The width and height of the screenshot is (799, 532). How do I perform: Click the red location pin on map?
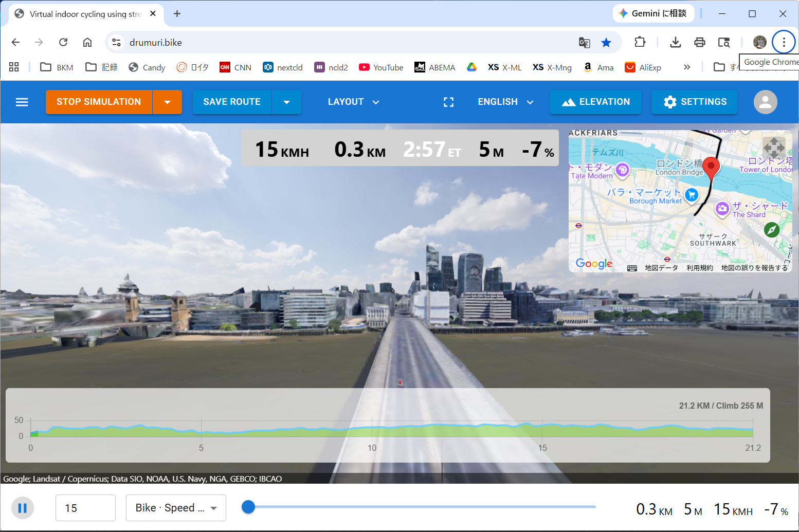711,167
